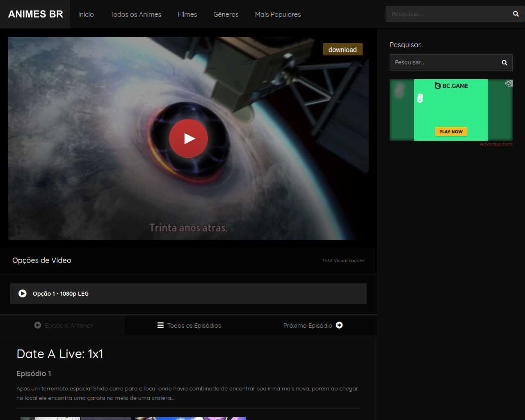This screenshot has height=420, width=525.
Task: Open Todos os Animes menu
Action: coord(136,14)
